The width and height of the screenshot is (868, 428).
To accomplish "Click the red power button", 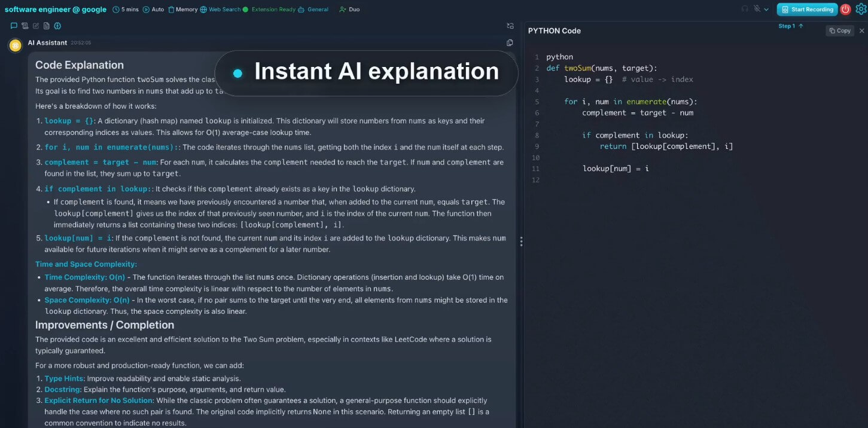I will coord(845,9).
